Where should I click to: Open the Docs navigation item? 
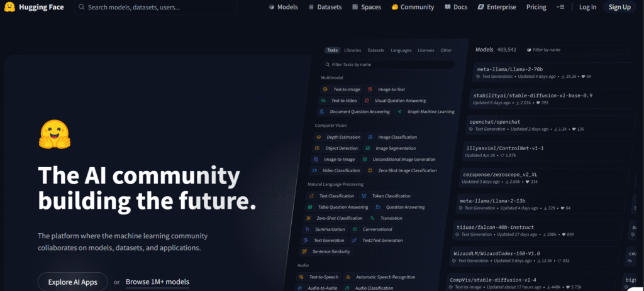(x=456, y=7)
